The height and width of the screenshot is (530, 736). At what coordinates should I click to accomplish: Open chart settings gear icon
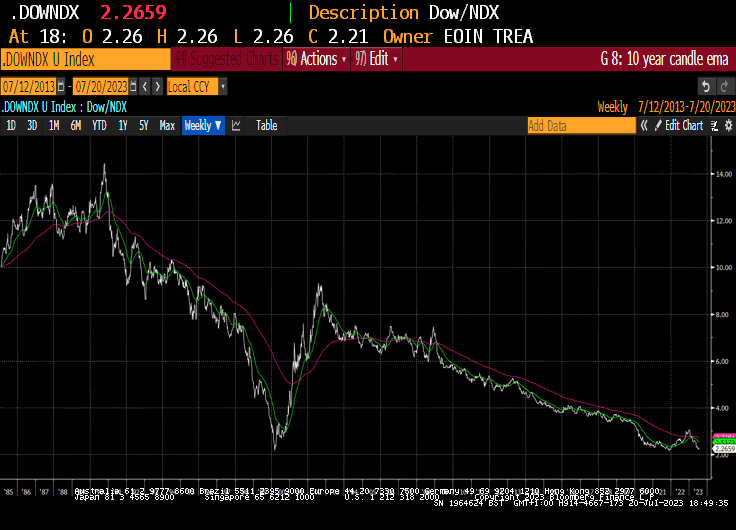[728, 125]
